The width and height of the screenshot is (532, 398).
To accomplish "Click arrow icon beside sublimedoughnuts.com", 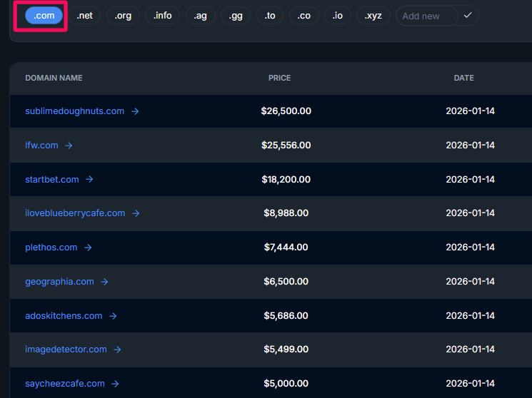I will (135, 111).
